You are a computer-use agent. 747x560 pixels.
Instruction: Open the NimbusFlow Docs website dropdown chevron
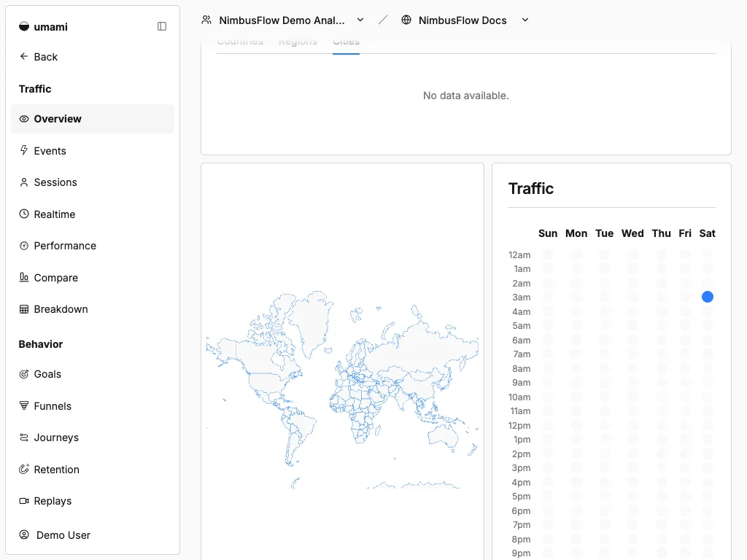(x=525, y=20)
